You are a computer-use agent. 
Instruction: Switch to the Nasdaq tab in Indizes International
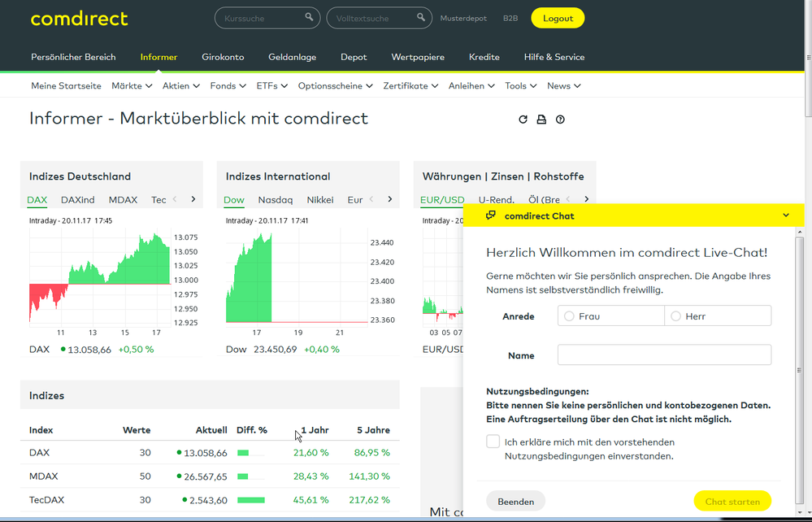point(278,199)
